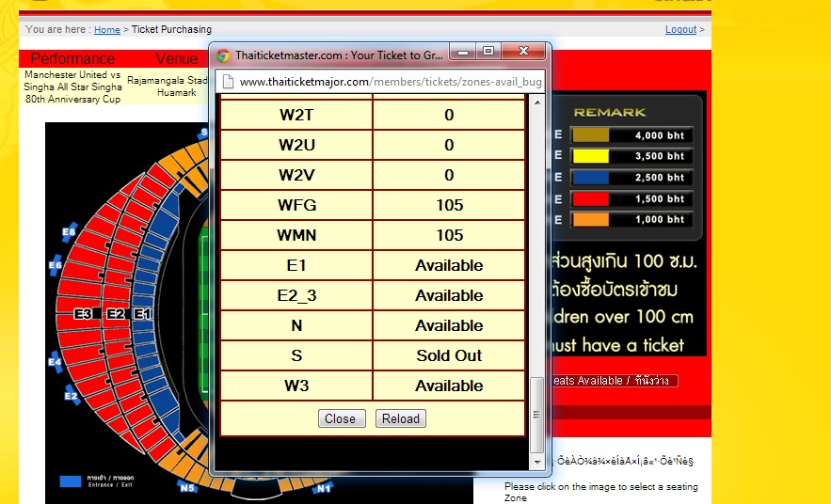Click the popup vertical scrollbar thumb
Viewport: 831px width, 504px height.
pyautogui.click(x=536, y=415)
